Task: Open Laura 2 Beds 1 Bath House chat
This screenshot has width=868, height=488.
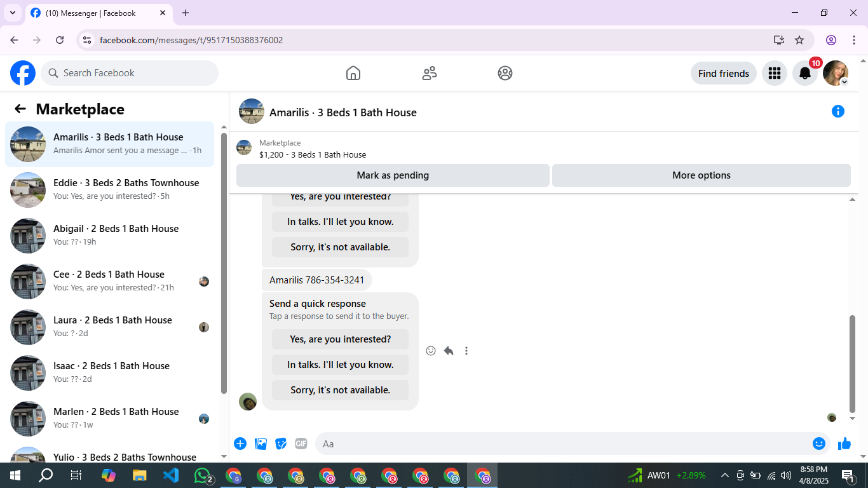Action: click(x=110, y=327)
